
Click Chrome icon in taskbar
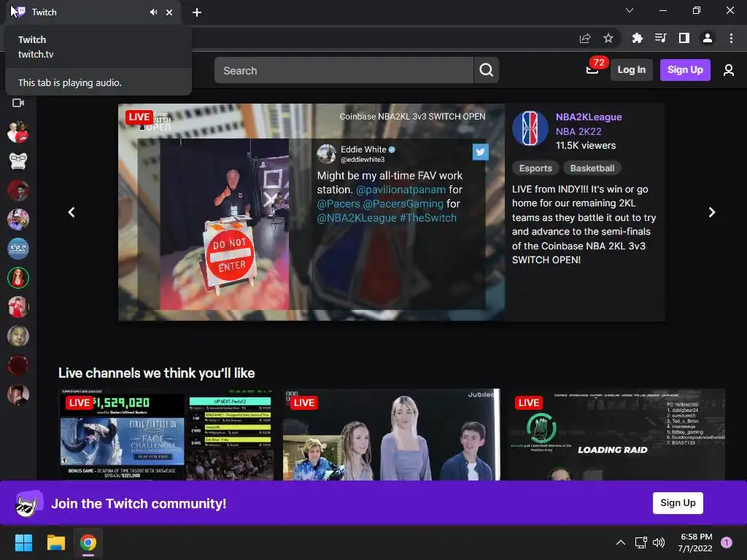click(x=88, y=542)
